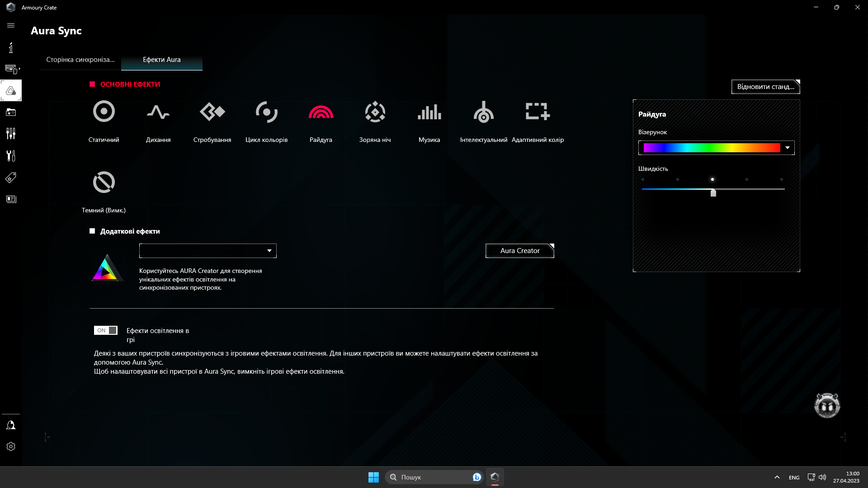Viewport: 868px width, 488px height.
Task: Show hidden tray icons chevron
Action: pos(777,477)
